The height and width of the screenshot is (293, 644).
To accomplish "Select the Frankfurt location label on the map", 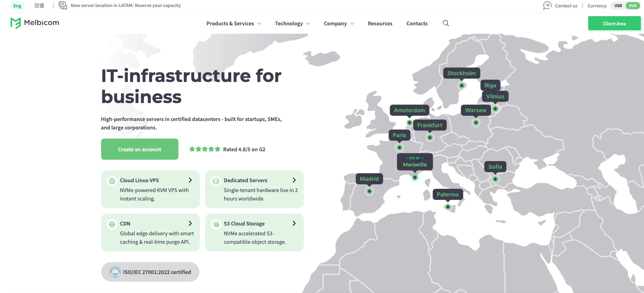I will [430, 125].
